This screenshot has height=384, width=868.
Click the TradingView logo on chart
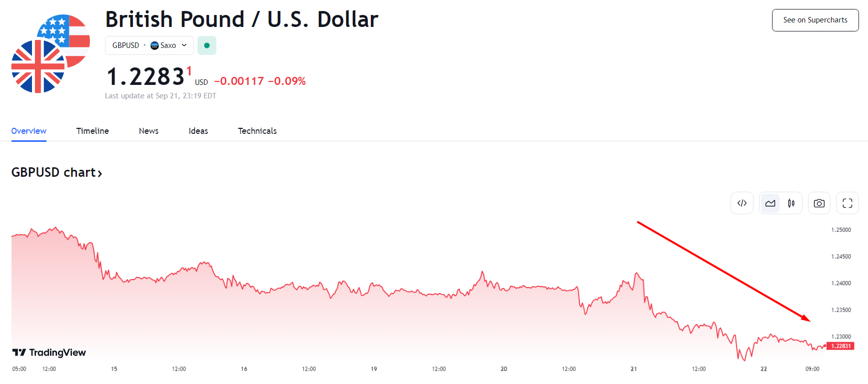(x=49, y=353)
